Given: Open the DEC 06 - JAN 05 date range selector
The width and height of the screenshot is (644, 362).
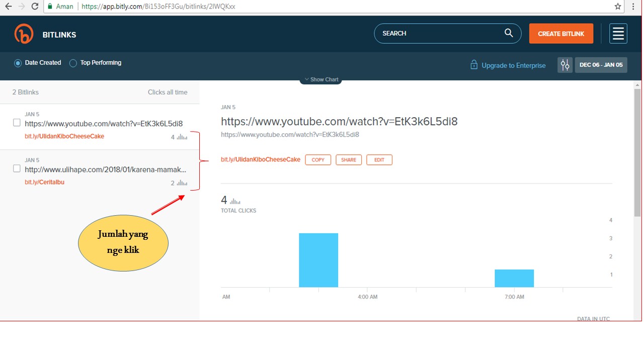Looking at the screenshot, I should click(601, 64).
